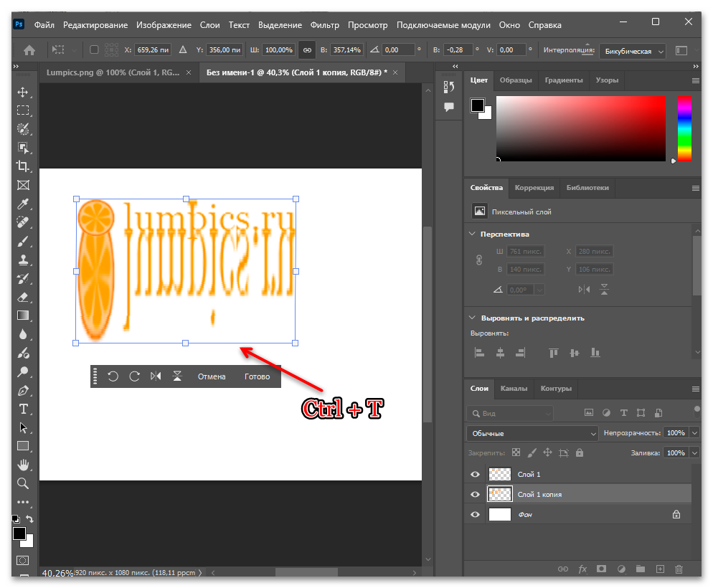
Task: Click Отмена to cancel transform
Action: [212, 376]
